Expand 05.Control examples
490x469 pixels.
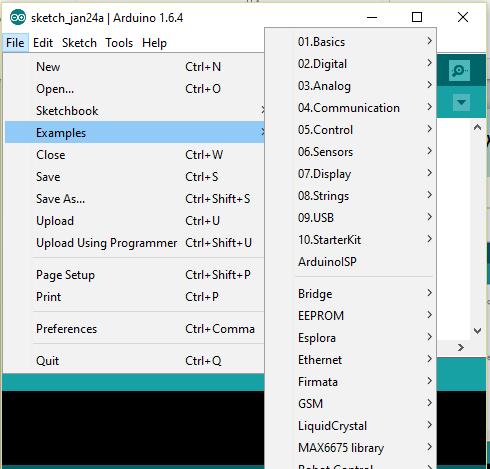pyautogui.click(x=351, y=130)
